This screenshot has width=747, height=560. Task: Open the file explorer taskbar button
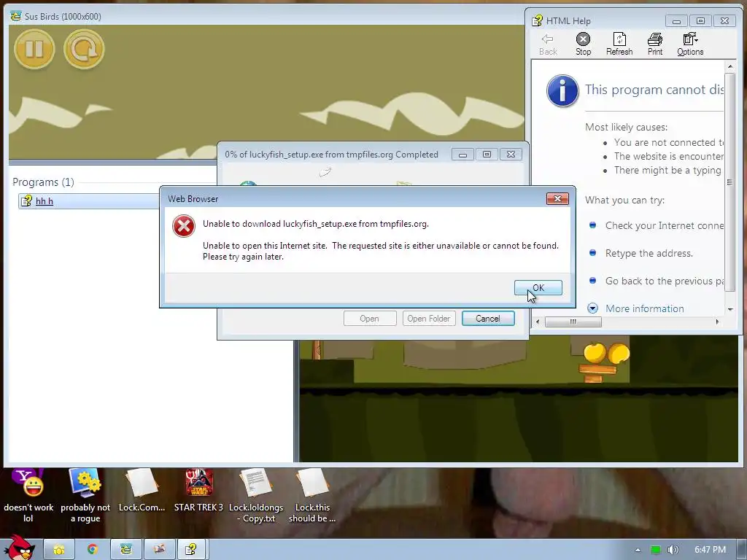pyautogui.click(x=59, y=550)
